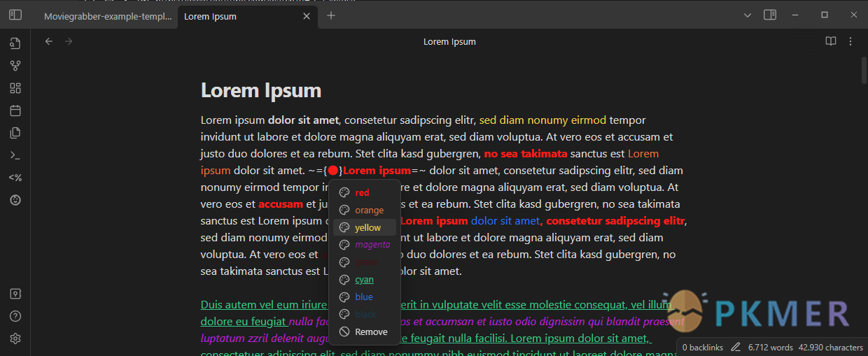Toggle the left sidebar panel
868x356 pixels.
click(x=15, y=15)
